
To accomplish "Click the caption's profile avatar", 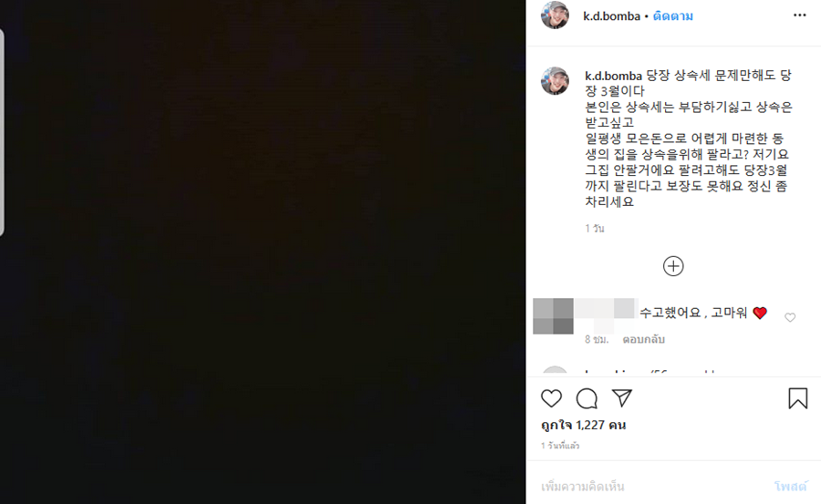I will tap(555, 80).
